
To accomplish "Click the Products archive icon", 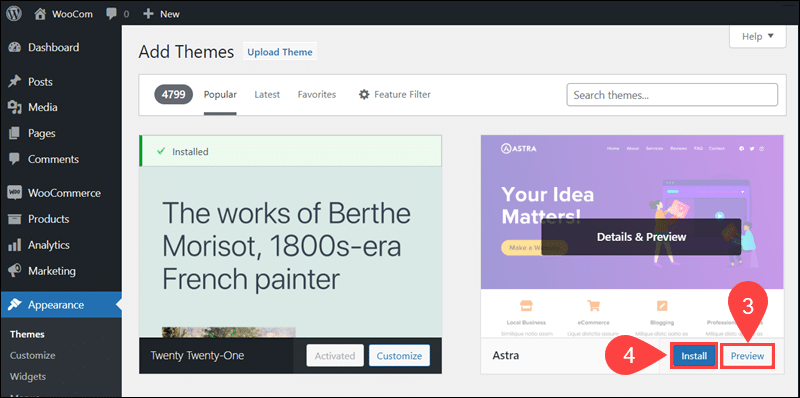I will pos(14,219).
